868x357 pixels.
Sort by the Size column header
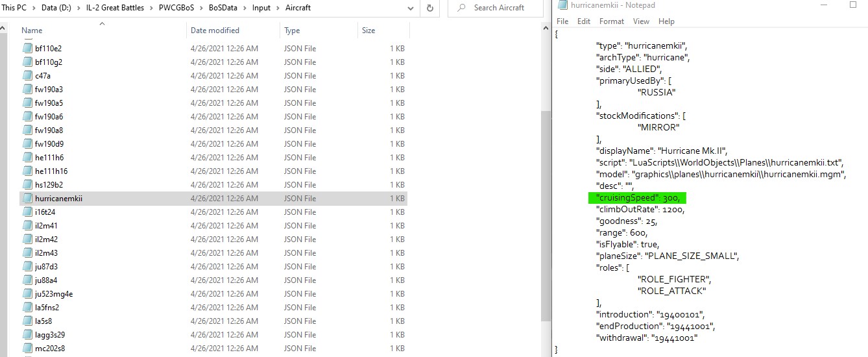[x=368, y=31]
